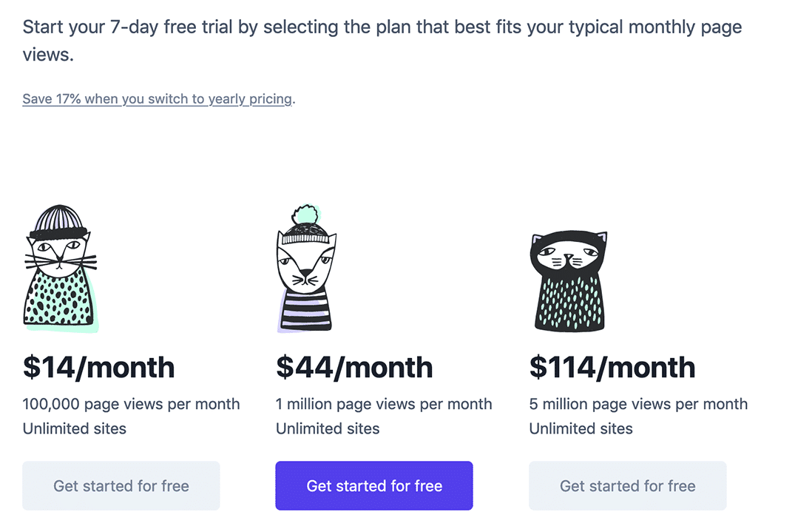
Task: Click the $14 plan cat illustration
Action: (x=59, y=270)
